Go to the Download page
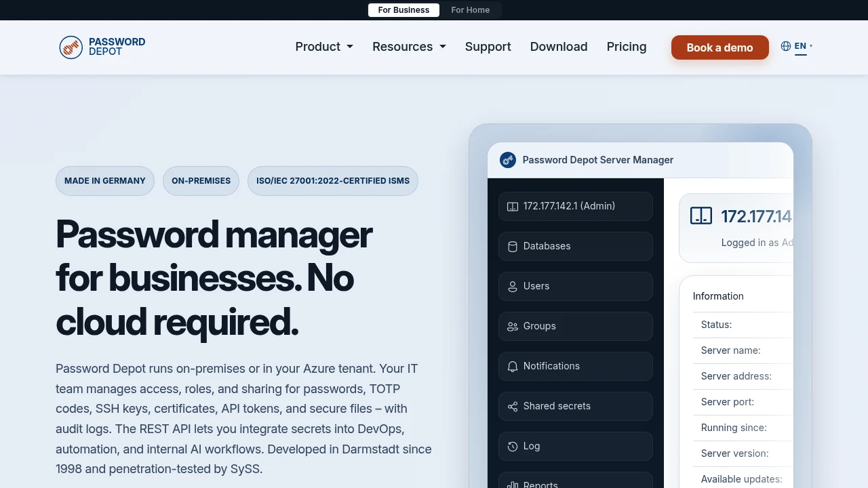The image size is (868, 488). pyautogui.click(x=559, y=47)
